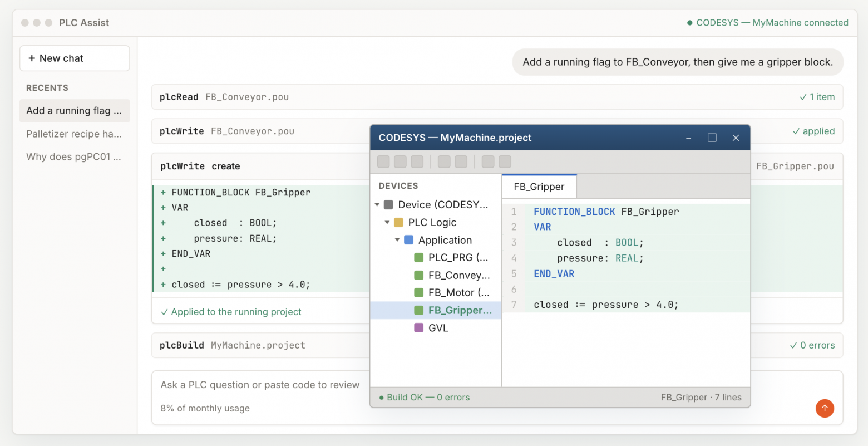
Task: Click the purple GVL icon
Action: tap(419, 328)
